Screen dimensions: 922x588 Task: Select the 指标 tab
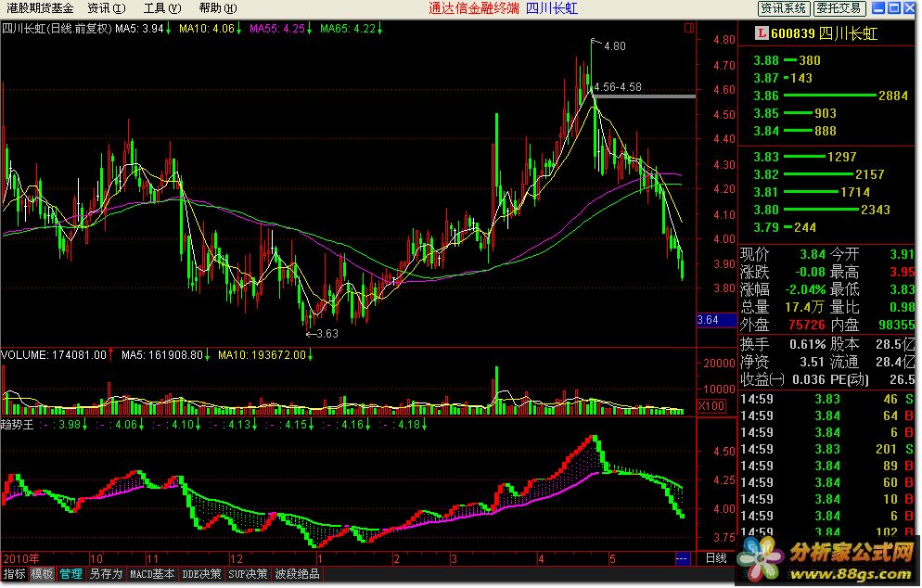point(14,574)
